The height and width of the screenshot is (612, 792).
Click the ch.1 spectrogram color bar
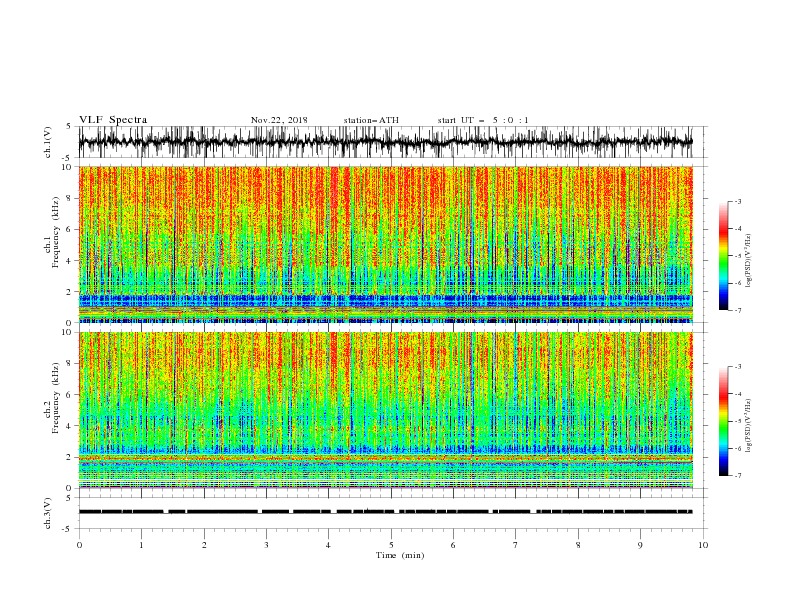tap(723, 256)
